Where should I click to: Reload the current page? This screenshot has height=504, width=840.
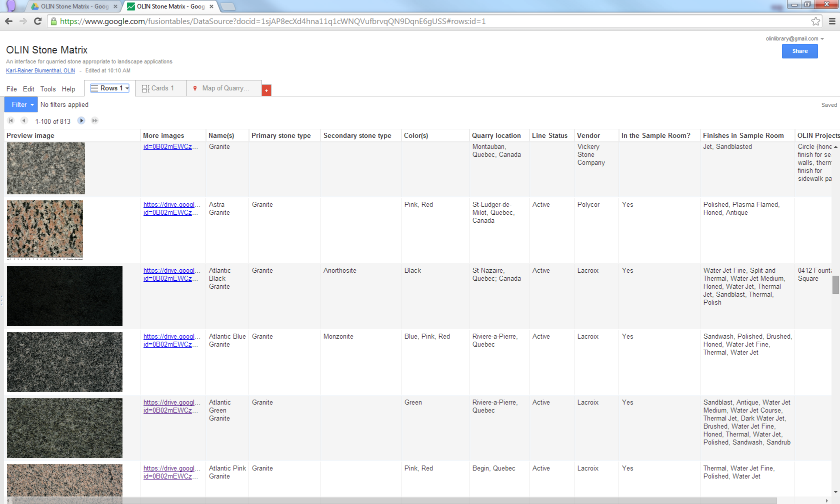[x=37, y=21]
